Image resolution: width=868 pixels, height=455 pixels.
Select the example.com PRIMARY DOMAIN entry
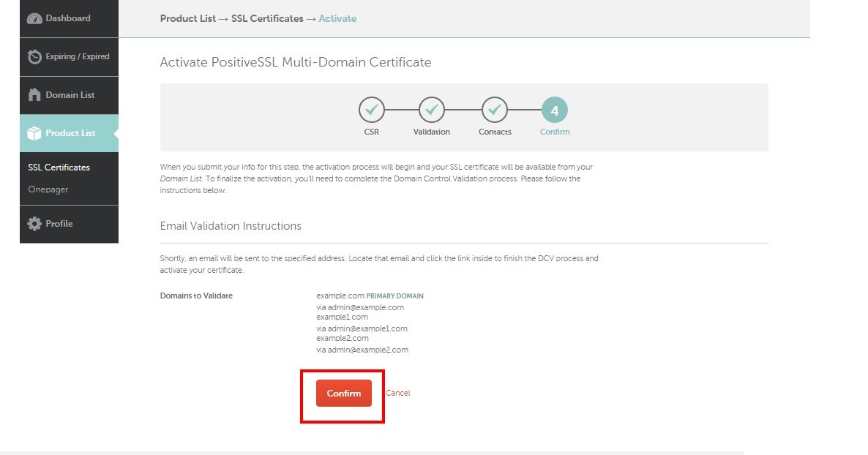pos(370,296)
